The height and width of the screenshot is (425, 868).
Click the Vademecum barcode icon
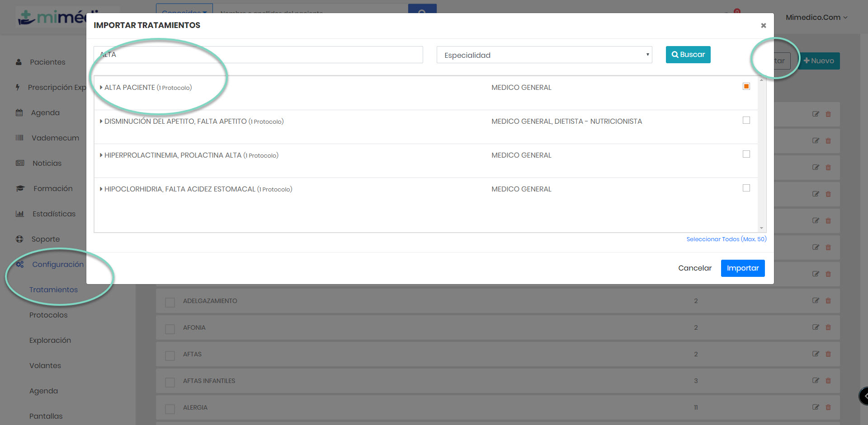point(19,138)
